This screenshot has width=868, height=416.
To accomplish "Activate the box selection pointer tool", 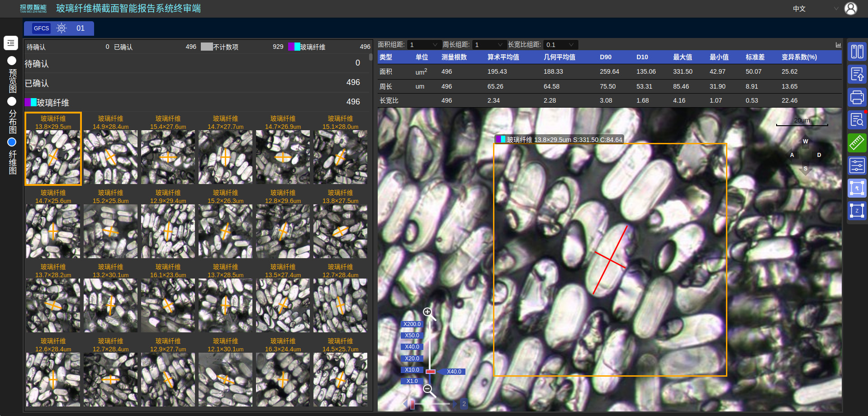I will coord(857,188).
